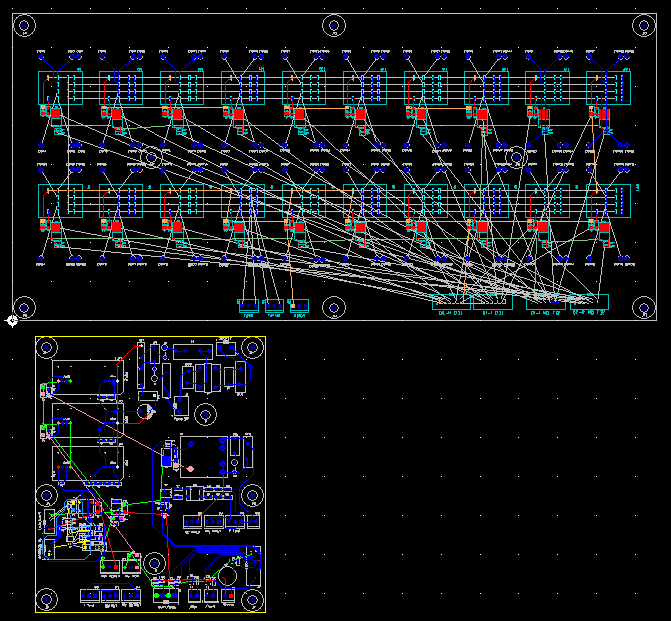Screen dimensions: 671x621
Task: Click the green-pad connector at small board bottom
Action: (x=161, y=598)
